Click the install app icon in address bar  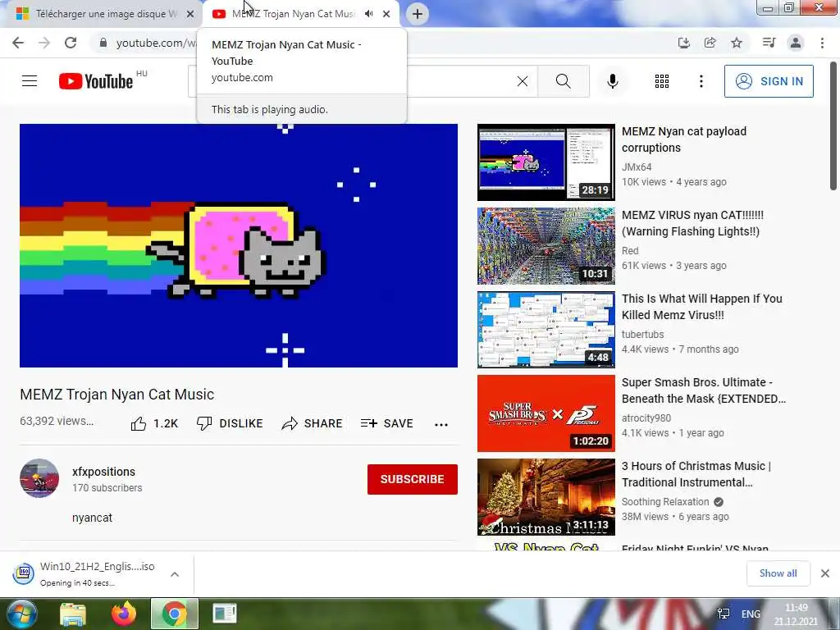point(683,43)
